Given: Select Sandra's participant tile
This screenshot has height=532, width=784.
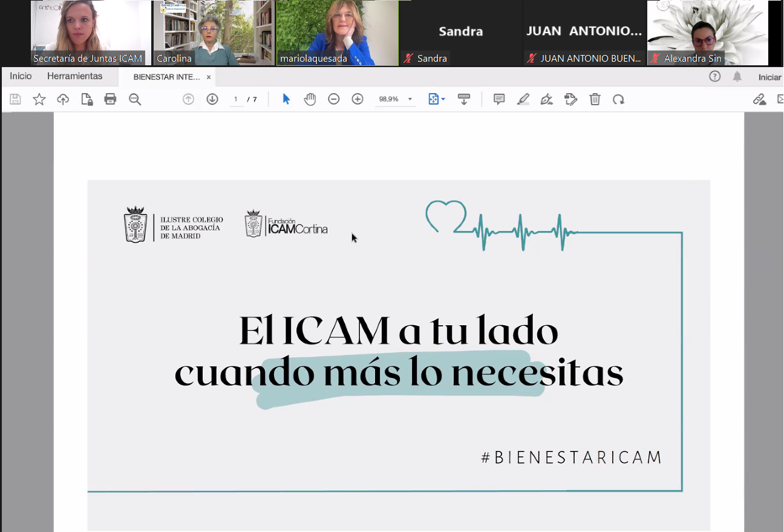Looking at the screenshot, I should pyautogui.click(x=460, y=33).
